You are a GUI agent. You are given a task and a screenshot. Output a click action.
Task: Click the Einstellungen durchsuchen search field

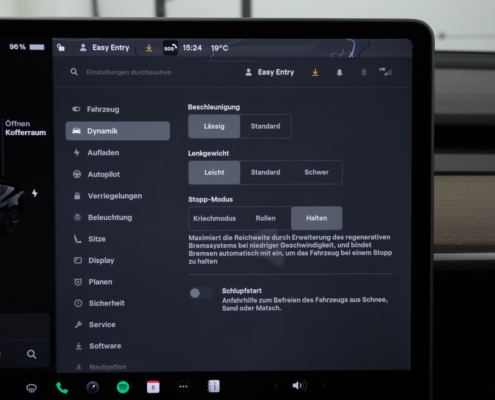(x=129, y=72)
